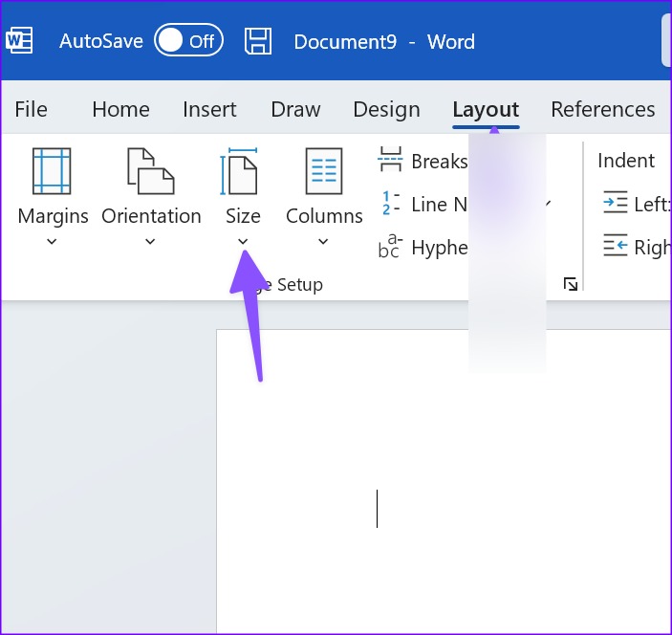672x635 pixels.
Task: Click the Indent Left icon
Action: (x=616, y=202)
